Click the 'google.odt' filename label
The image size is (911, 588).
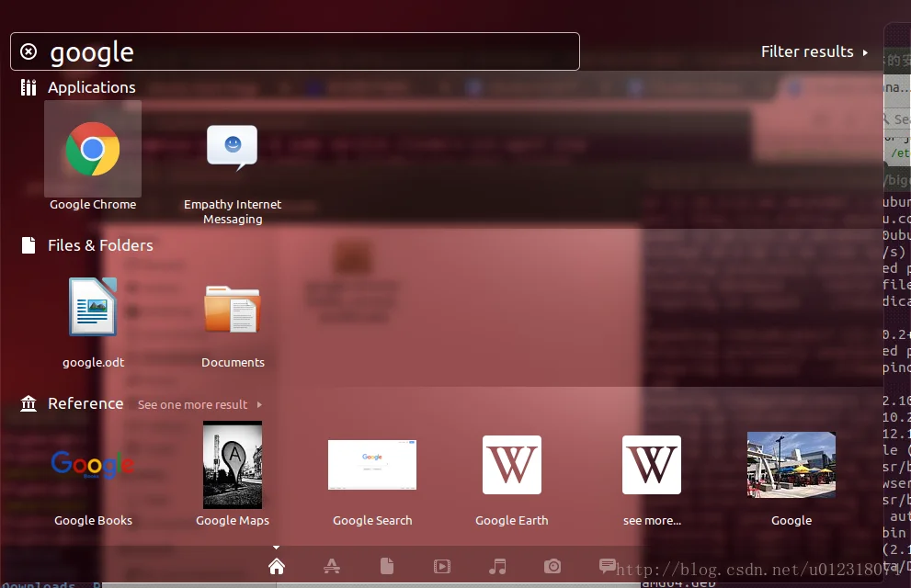point(93,362)
